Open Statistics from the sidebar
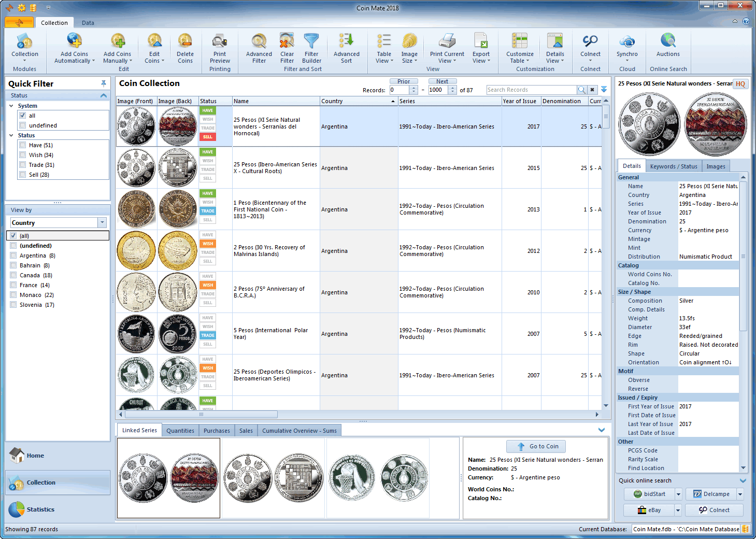Viewport: 756px width, 539px height. (x=40, y=509)
